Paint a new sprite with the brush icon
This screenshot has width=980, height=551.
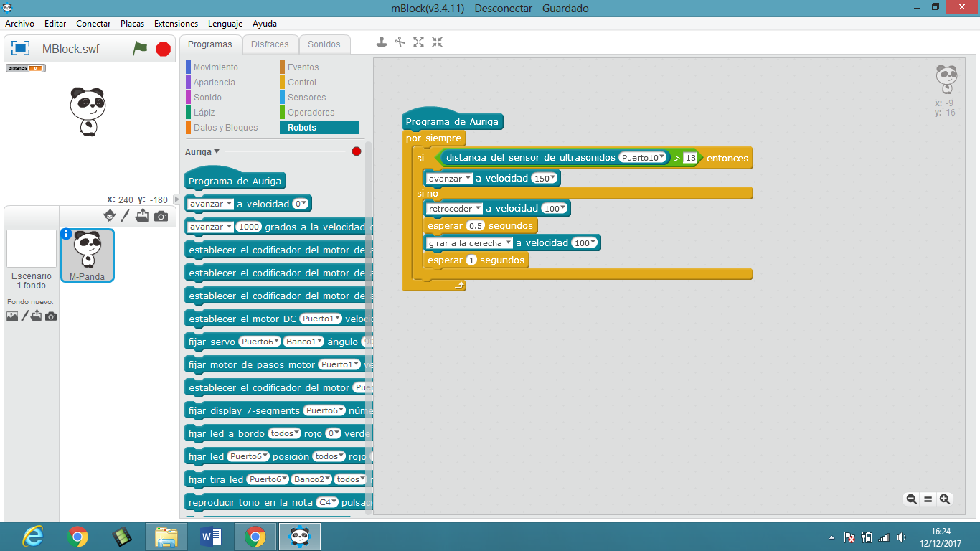pyautogui.click(x=125, y=215)
